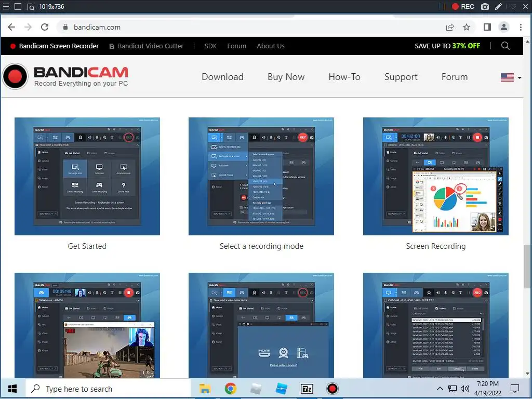The image size is (532, 399).
Task: Toggle the browser side panel
Action: pyautogui.click(x=487, y=27)
